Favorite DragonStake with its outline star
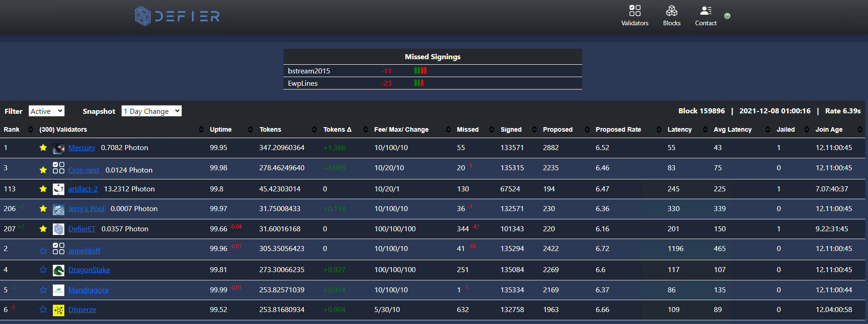Screen dimensions: 868x324 tap(43, 269)
